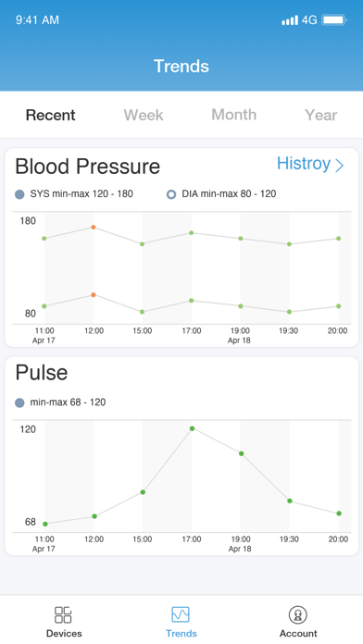This screenshot has height=644, width=363.
Task: Expand the Histroy chevron arrow
Action: (340, 165)
